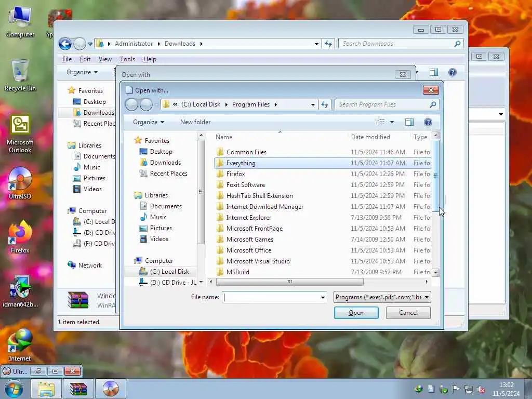Open Windows Explorer from the taskbar

(x=46, y=389)
